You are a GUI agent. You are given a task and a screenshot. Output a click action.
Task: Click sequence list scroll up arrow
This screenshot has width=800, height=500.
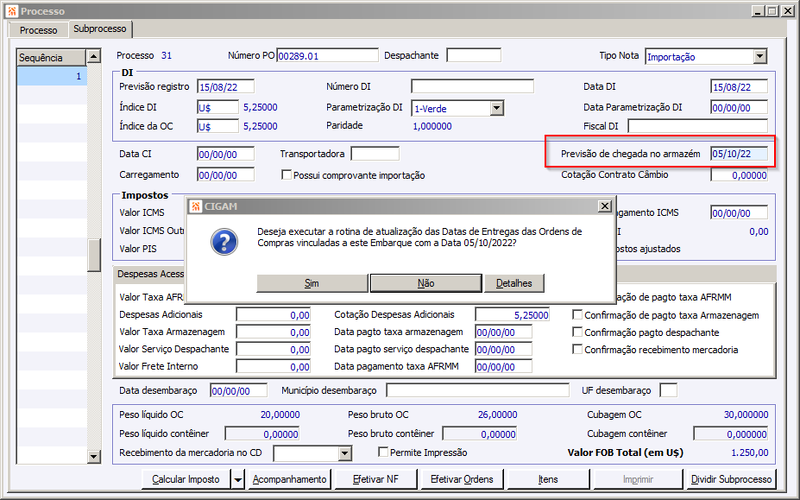click(94, 56)
